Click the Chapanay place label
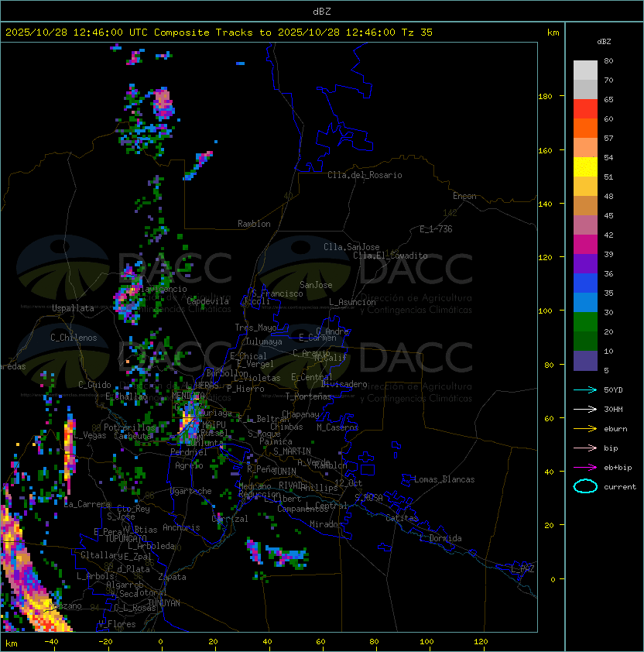Image resolution: width=644 pixels, height=652 pixels. tap(300, 414)
